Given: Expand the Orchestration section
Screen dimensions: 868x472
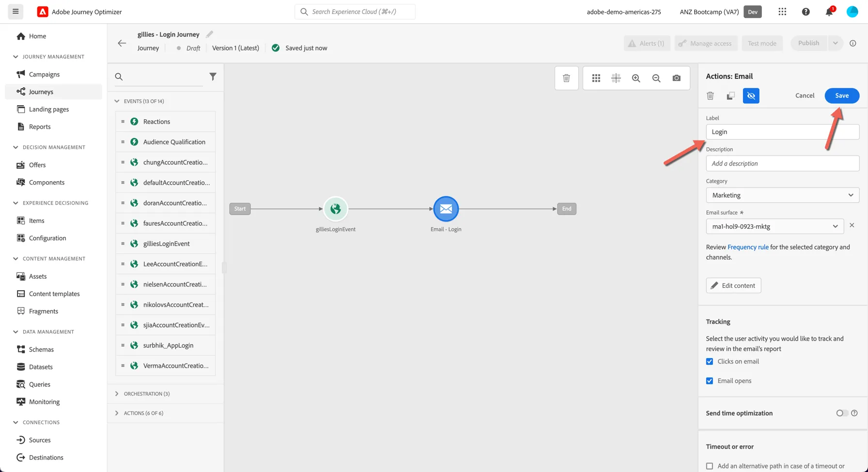Looking at the screenshot, I should click(117, 394).
